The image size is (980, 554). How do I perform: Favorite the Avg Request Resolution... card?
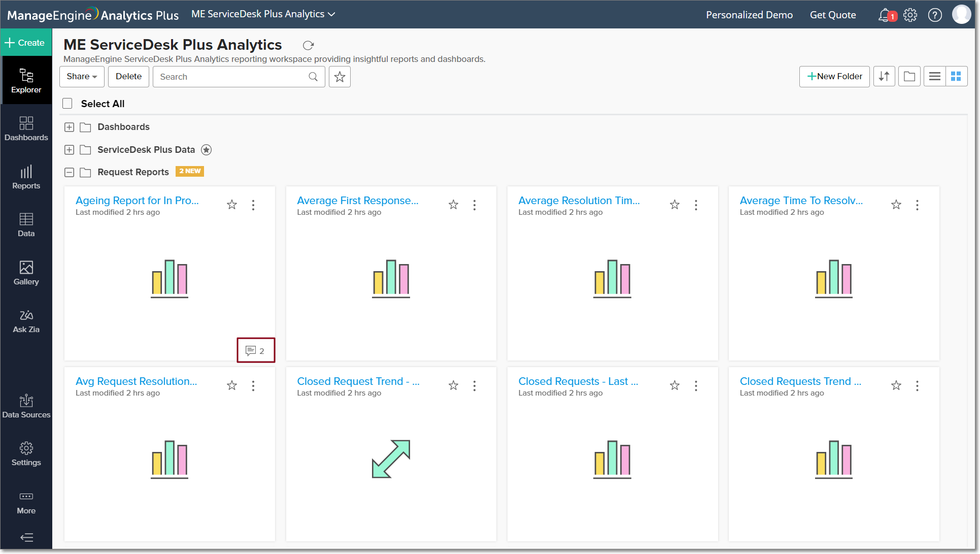click(232, 385)
